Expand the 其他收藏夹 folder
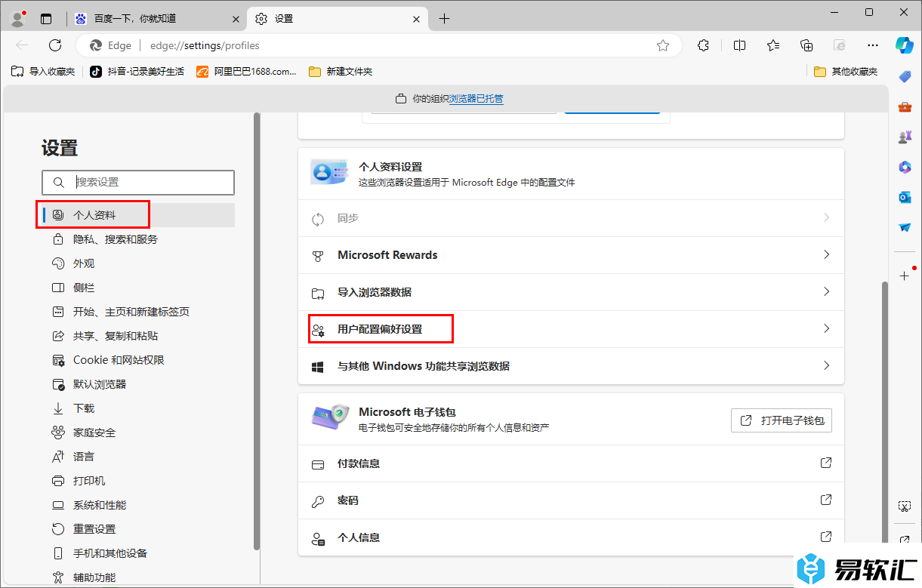The image size is (922, 588). 846,72
